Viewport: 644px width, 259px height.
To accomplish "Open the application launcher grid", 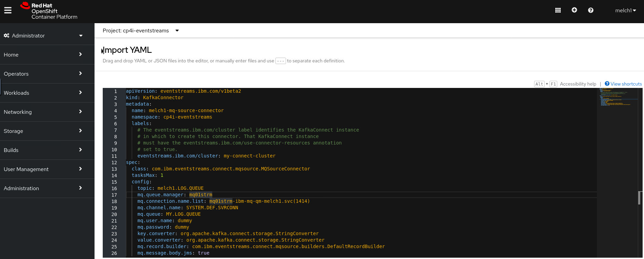I will [x=558, y=11].
